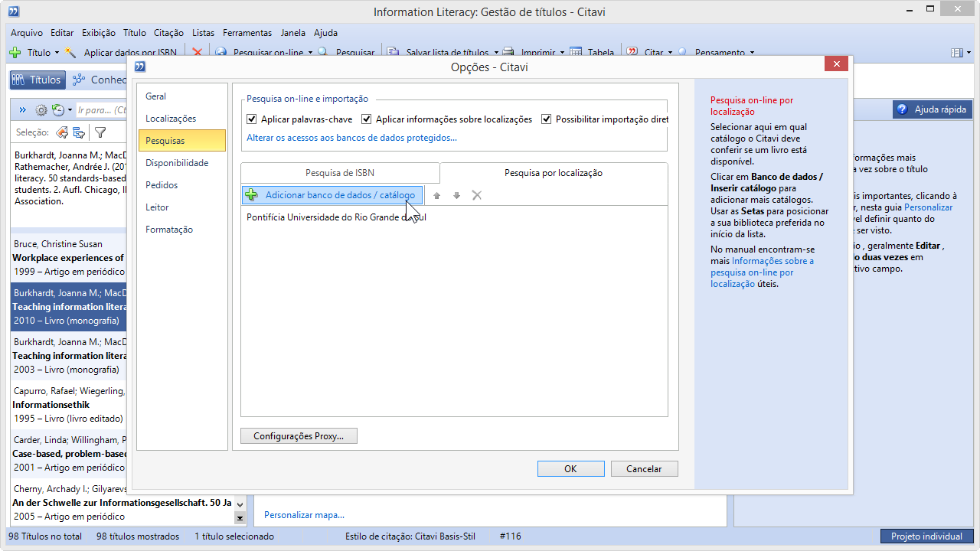The width and height of the screenshot is (980, 551).
Task: Open the Arquivo menu
Action: [x=27, y=33]
